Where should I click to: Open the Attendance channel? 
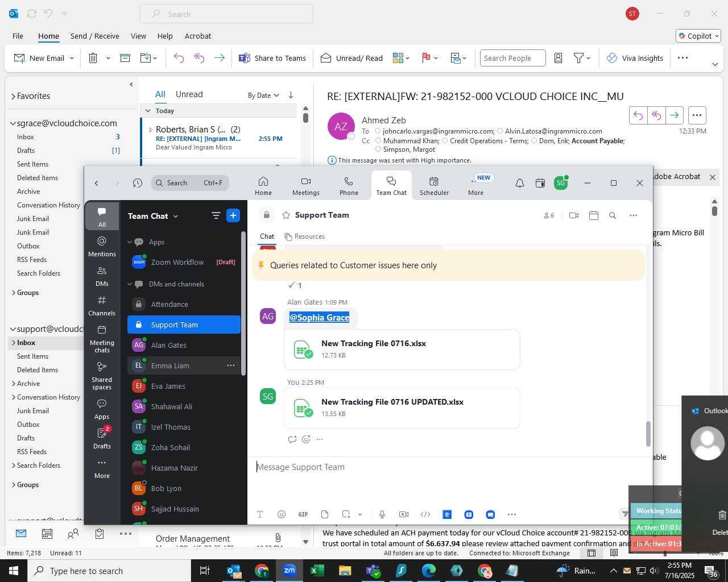coord(184,305)
